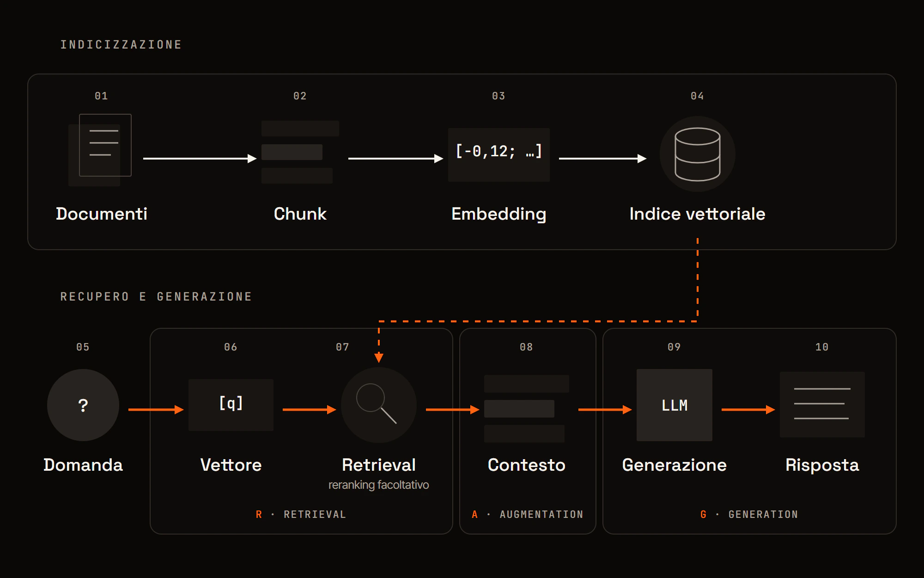Click step number 04
The height and width of the screenshot is (578, 924).
[x=698, y=96]
